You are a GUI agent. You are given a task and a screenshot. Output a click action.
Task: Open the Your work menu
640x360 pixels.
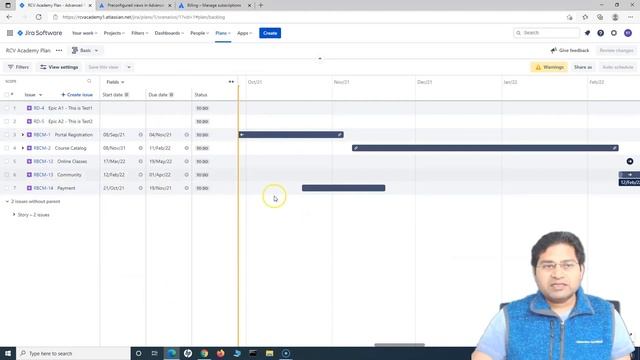84,33
